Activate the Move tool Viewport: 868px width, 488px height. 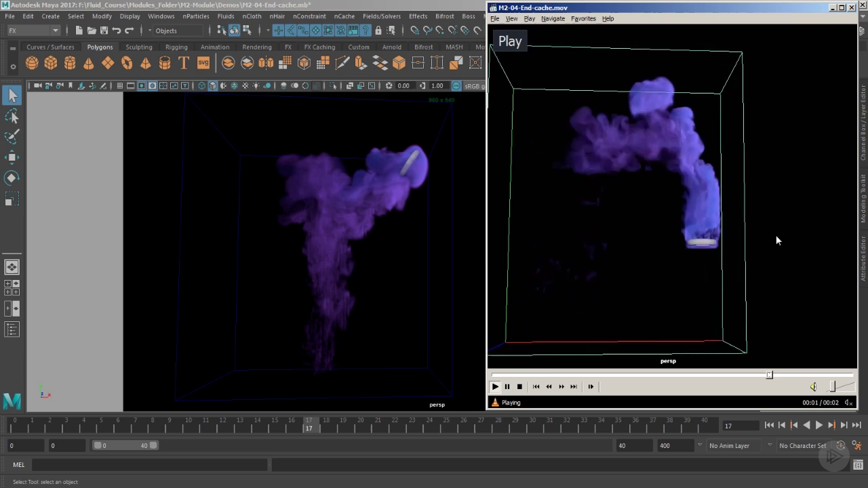(x=12, y=157)
